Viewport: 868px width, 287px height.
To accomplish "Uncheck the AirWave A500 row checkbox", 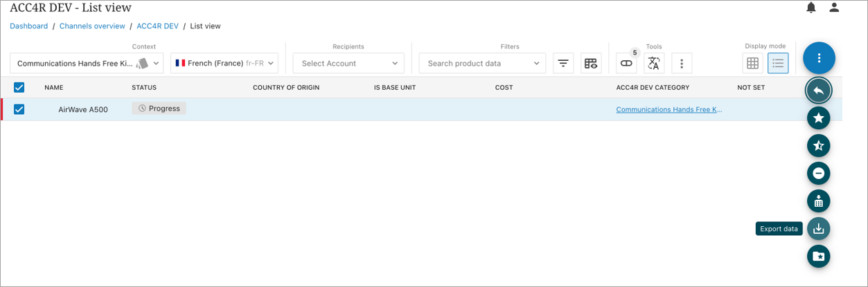I will coord(19,109).
